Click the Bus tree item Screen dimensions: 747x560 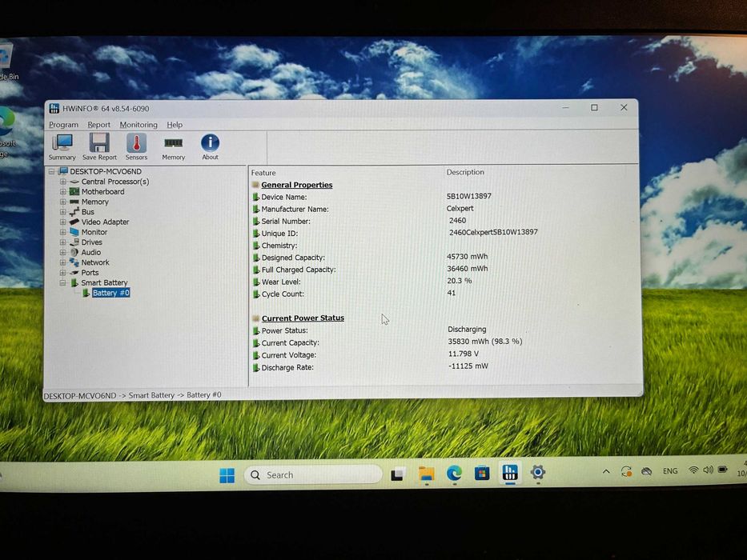[87, 212]
